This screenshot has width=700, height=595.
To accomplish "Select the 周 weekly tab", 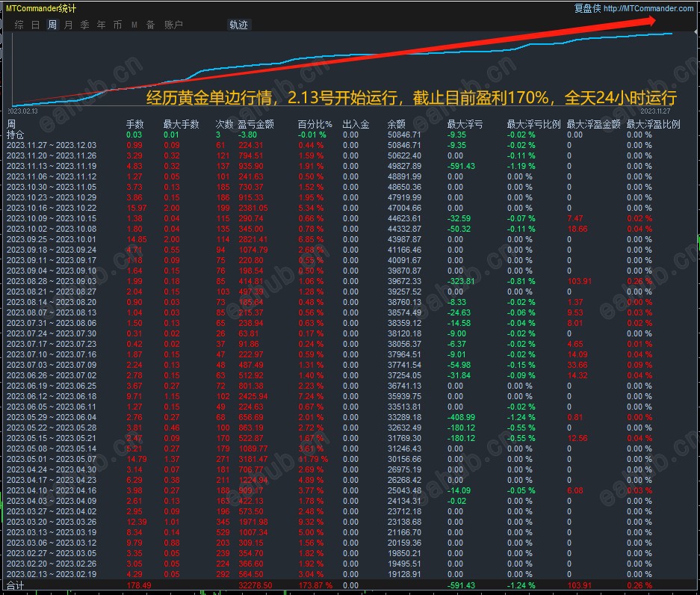I will (52, 25).
